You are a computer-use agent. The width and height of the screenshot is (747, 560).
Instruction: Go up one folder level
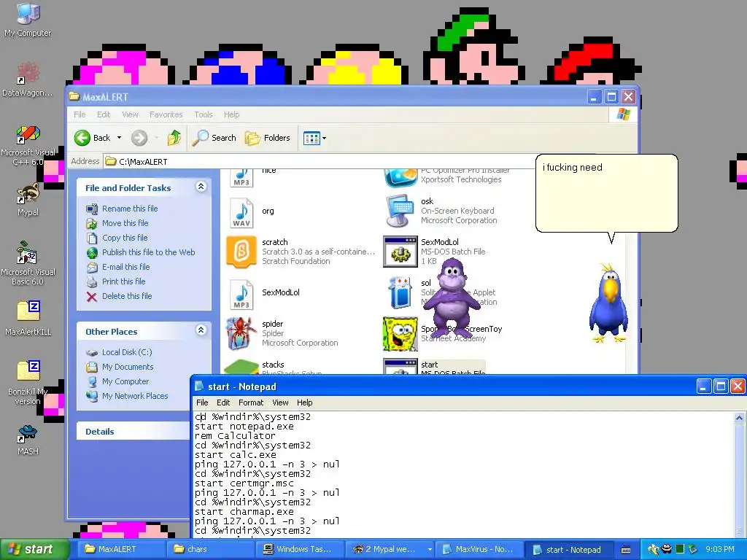pos(174,138)
